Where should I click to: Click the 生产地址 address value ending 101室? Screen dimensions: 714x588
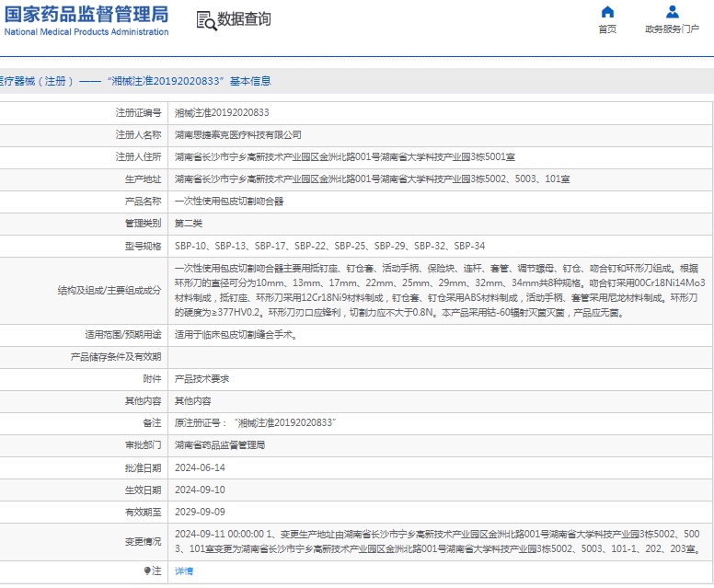(372, 179)
